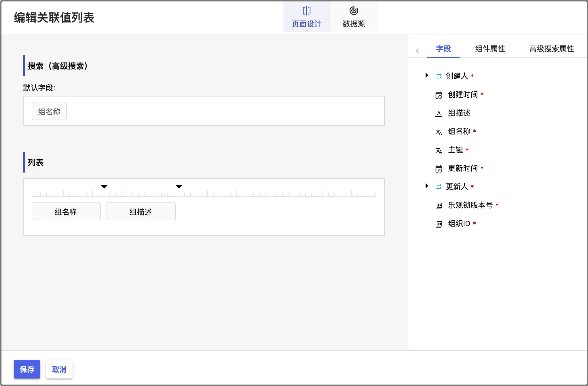Click the text icon beside 组描述
This screenshot has width=588, height=386.
coord(439,113)
